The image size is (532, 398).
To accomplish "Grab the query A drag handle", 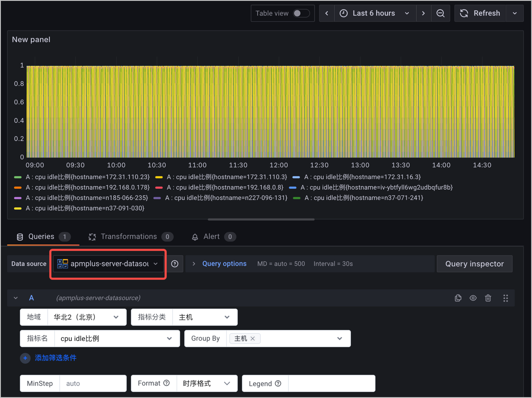I will point(505,298).
